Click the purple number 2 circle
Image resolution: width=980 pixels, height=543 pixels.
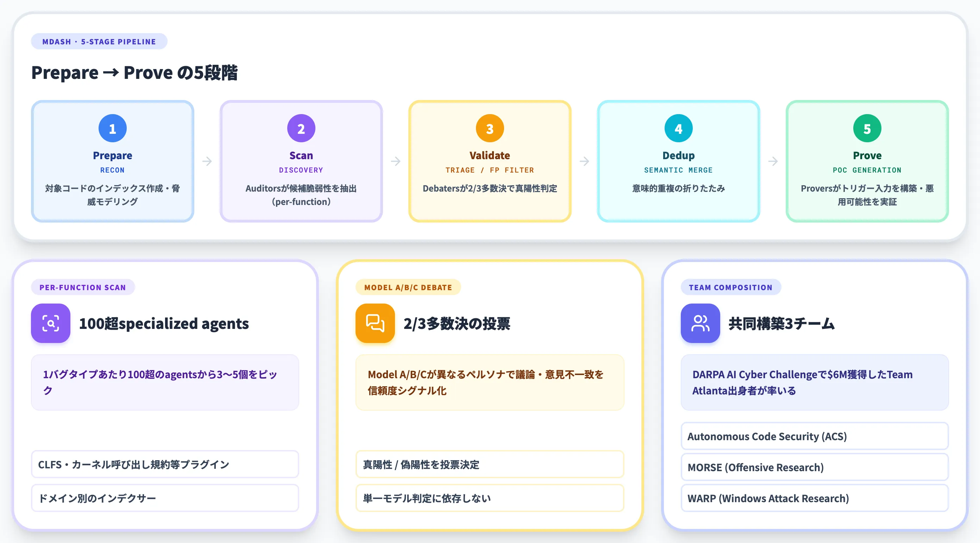pyautogui.click(x=301, y=128)
